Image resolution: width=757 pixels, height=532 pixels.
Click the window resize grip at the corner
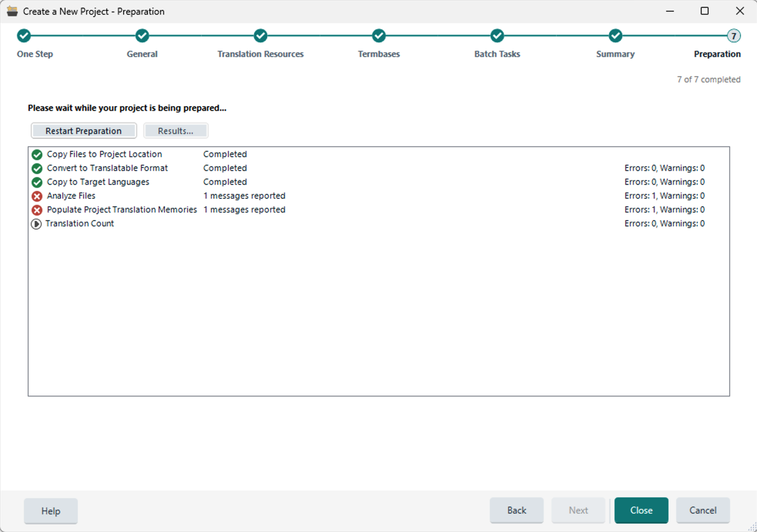[x=752, y=527]
